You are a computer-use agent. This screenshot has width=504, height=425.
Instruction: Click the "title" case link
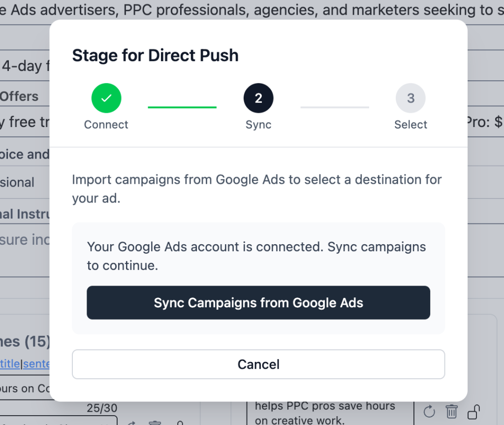pos(10,364)
